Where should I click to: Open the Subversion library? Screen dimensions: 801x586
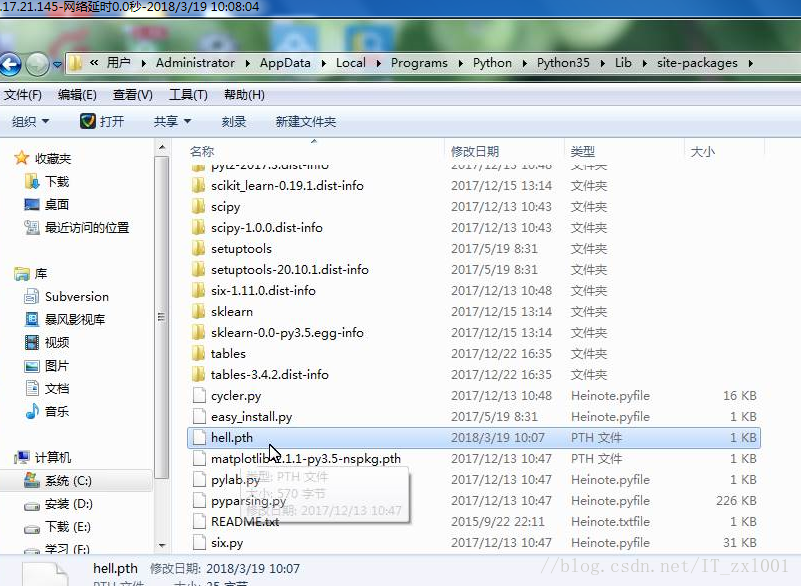tap(67, 296)
